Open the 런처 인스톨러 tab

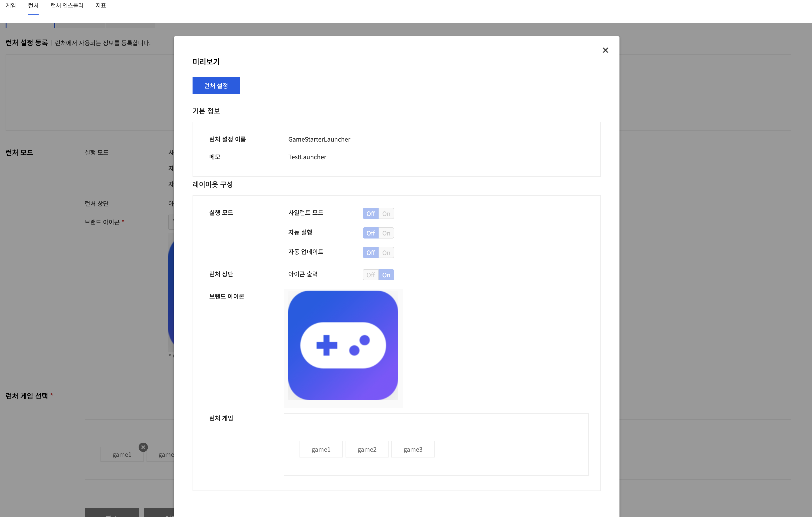[x=67, y=5]
